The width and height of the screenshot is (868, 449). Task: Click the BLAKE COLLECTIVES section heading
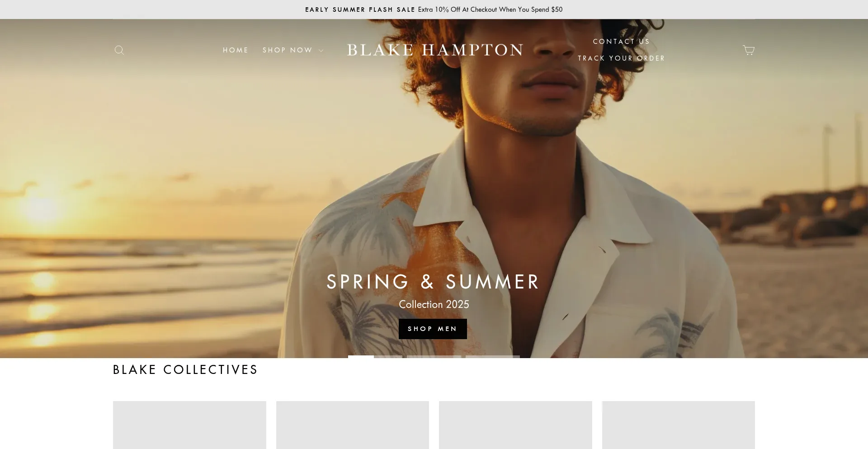tap(185, 370)
